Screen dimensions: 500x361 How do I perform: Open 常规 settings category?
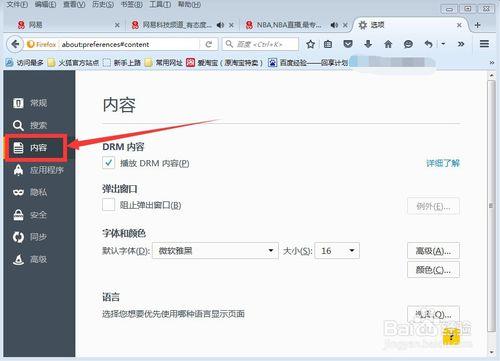39,103
